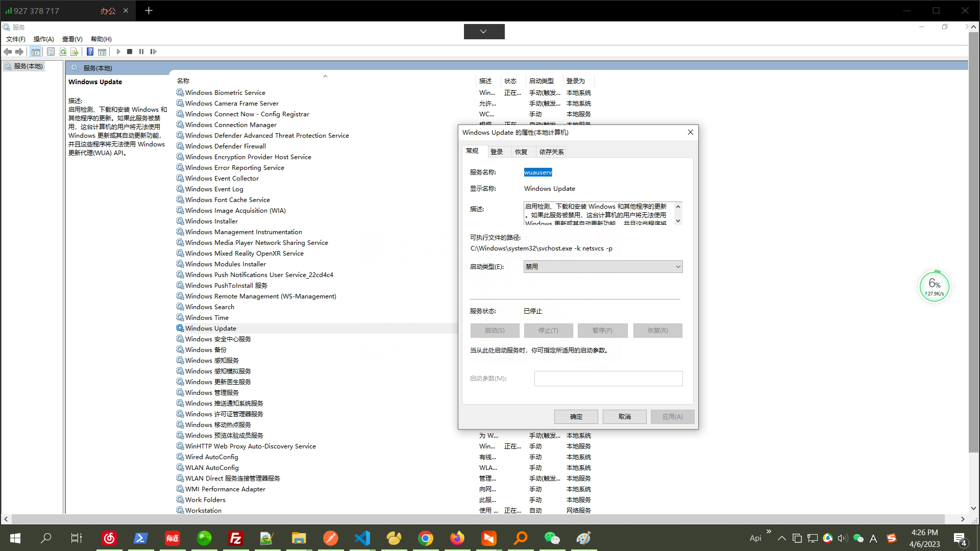Click the Export List toolbar icon
The height and width of the screenshot is (551, 980).
[x=75, y=52]
